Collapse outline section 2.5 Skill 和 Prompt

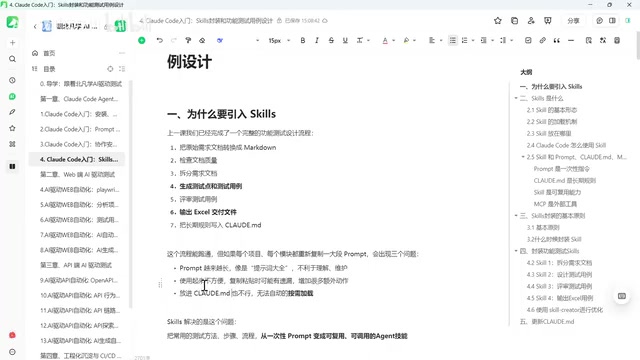(523, 157)
